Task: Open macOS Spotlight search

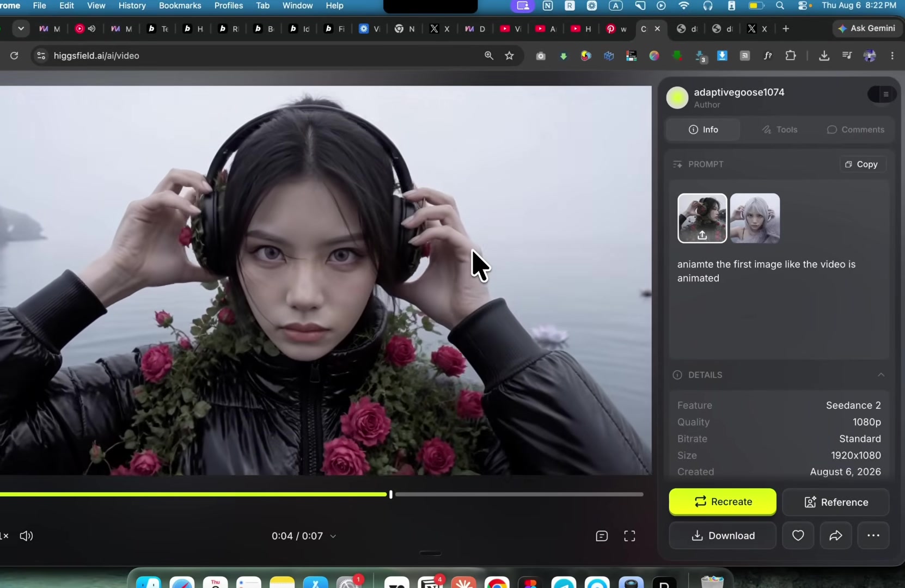Action: tap(780, 5)
